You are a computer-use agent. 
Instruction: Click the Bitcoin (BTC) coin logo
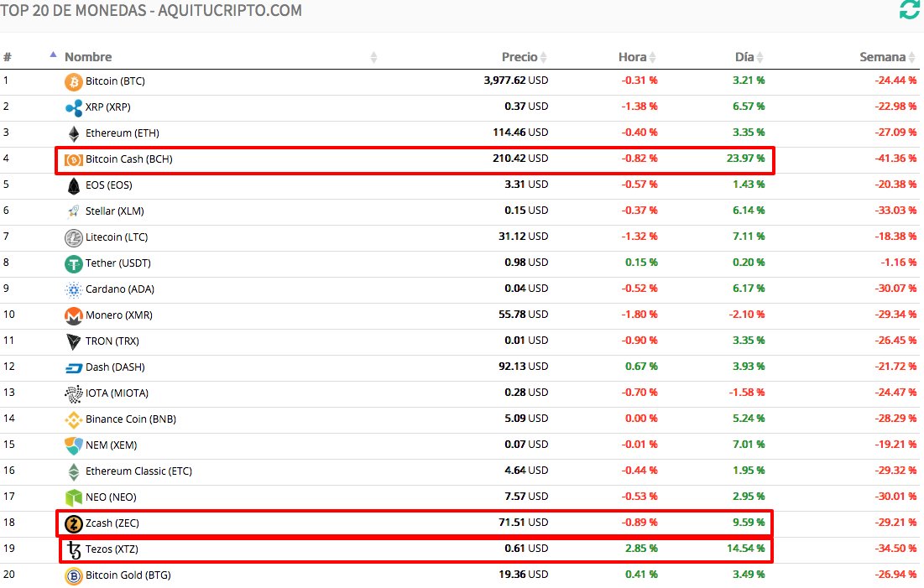tap(74, 82)
